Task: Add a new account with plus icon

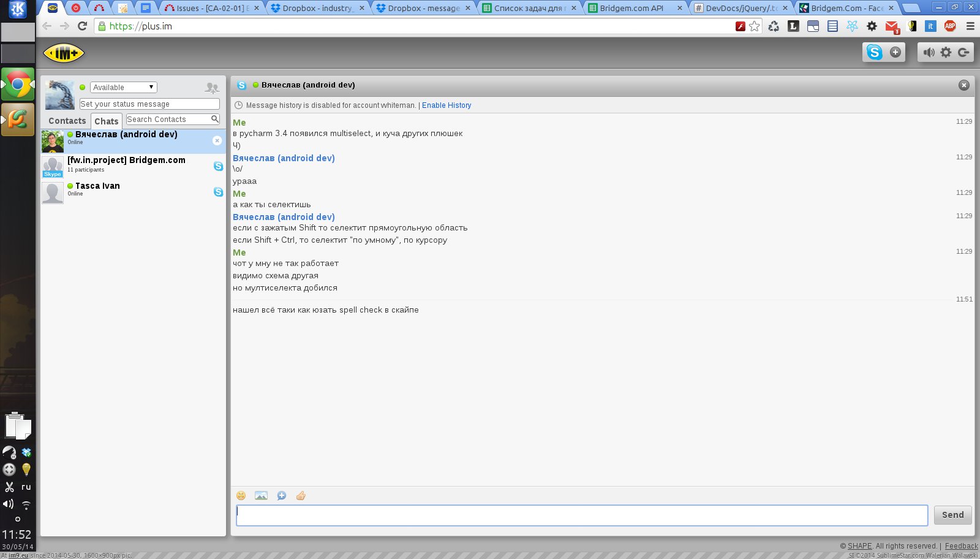Action: pos(895,53)
